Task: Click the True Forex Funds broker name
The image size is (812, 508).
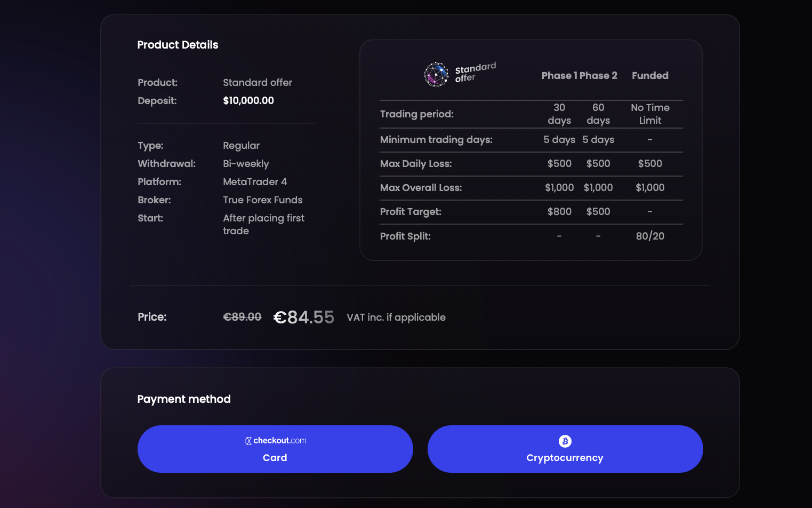Action: click(x=263, y=200)
